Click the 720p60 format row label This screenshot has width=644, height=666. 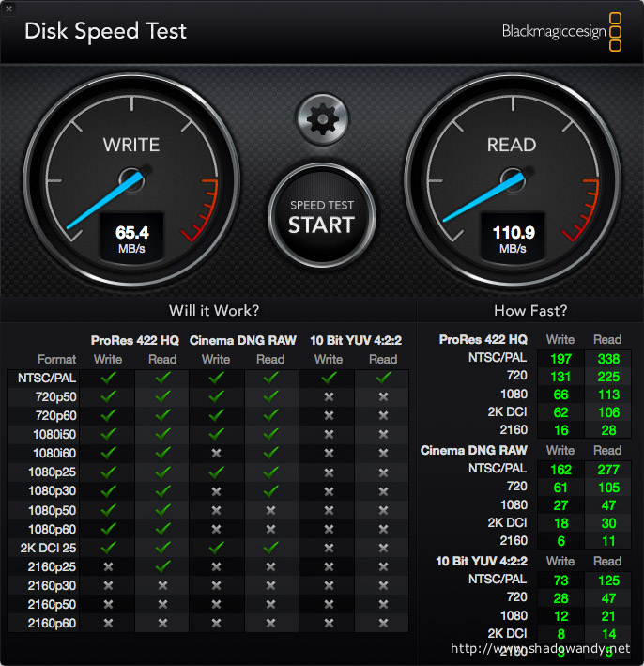pos(56,415)
